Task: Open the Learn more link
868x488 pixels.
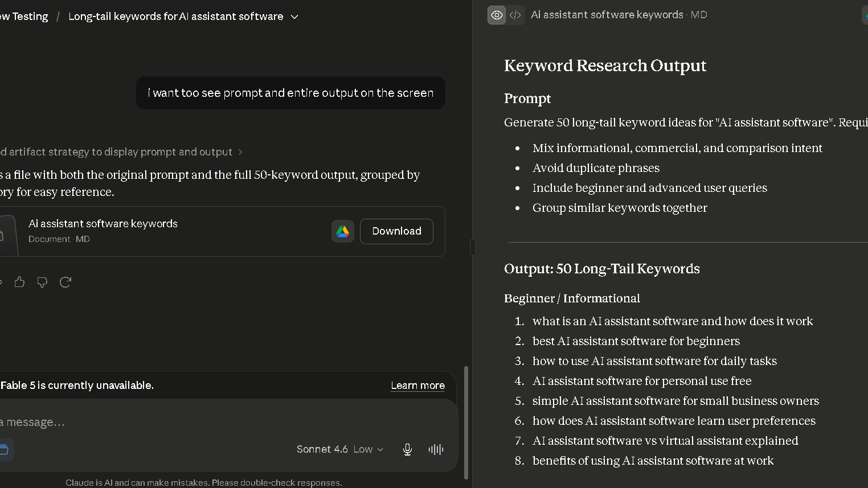Action: [417, 386]
